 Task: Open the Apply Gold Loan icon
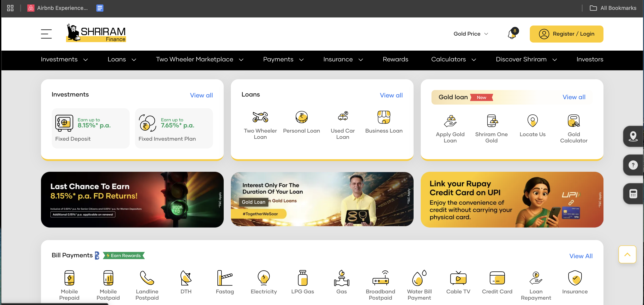coord(450,121)
